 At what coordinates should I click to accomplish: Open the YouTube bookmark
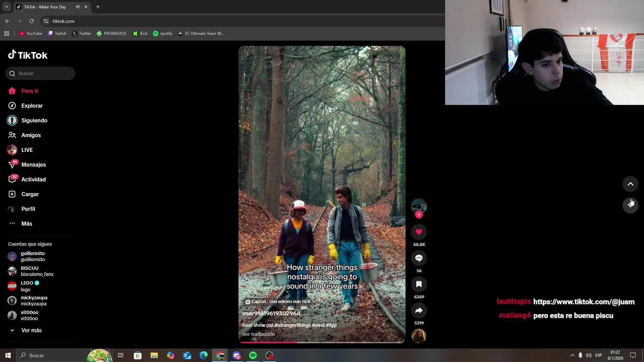pyautogui.click(x=31, y=34)
